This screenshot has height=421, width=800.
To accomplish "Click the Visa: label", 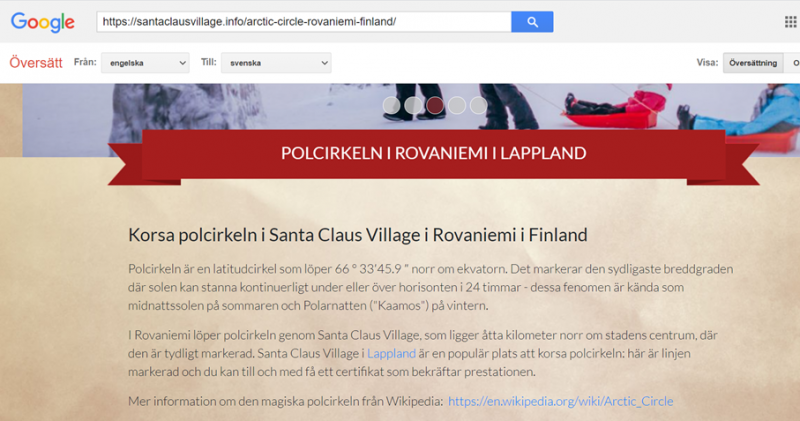I will pos(707,62).
